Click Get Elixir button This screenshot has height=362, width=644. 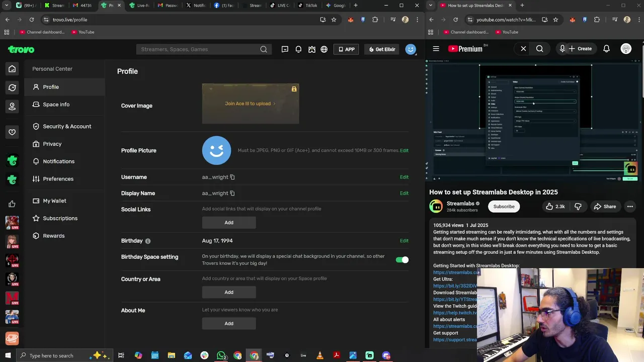click(382, 49)
